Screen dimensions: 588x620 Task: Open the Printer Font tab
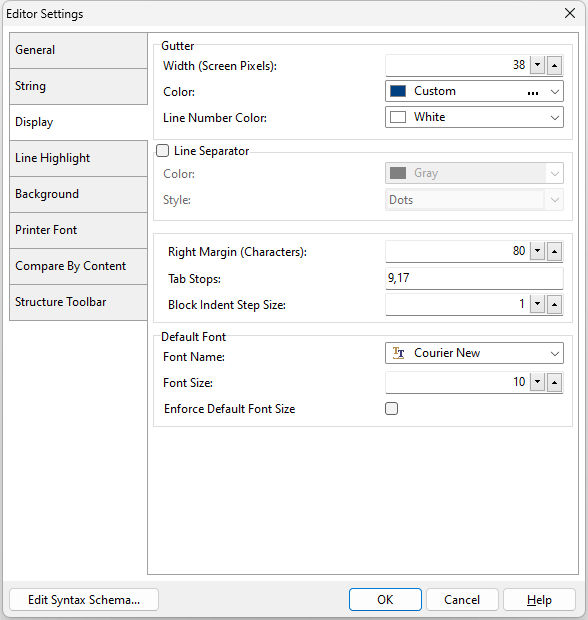tap(78, 230)
